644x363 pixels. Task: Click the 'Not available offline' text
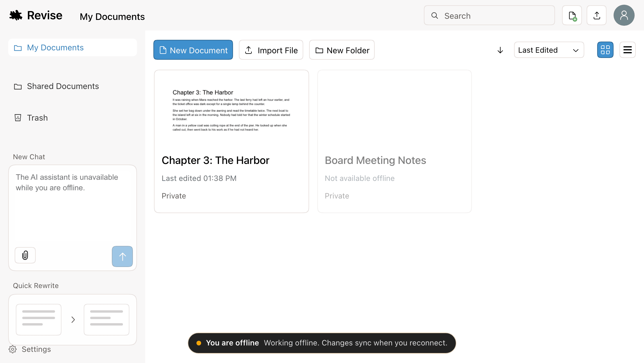coord(360,178)
